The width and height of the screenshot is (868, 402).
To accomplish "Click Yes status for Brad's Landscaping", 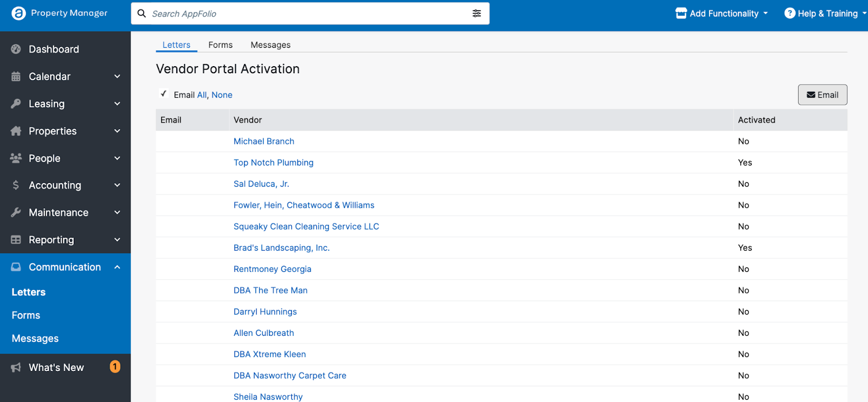I will 745,248.
